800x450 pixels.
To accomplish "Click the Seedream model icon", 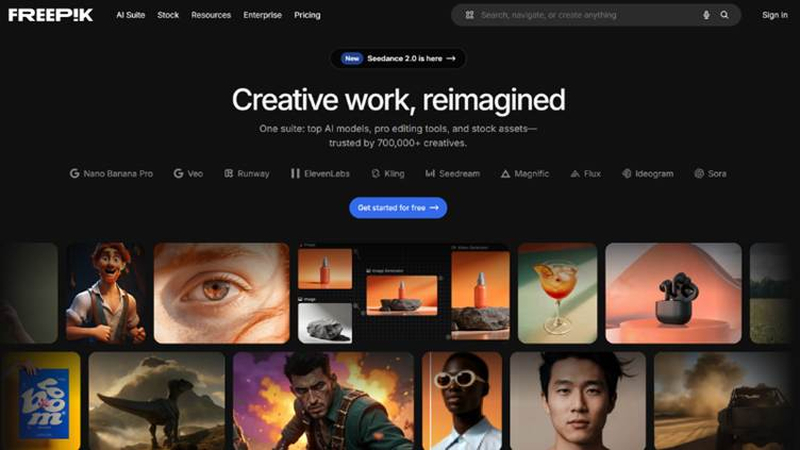I will [x=430, y=173].
